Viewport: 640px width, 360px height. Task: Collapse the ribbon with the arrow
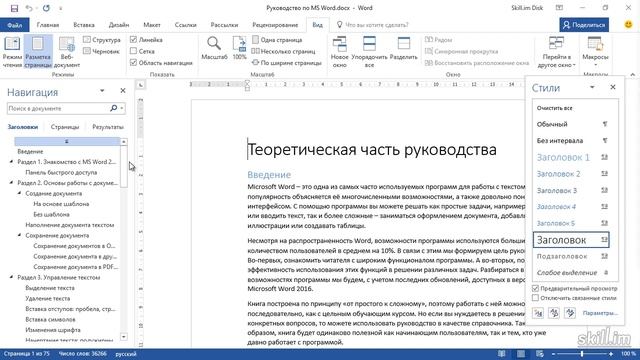pos(633,75)
